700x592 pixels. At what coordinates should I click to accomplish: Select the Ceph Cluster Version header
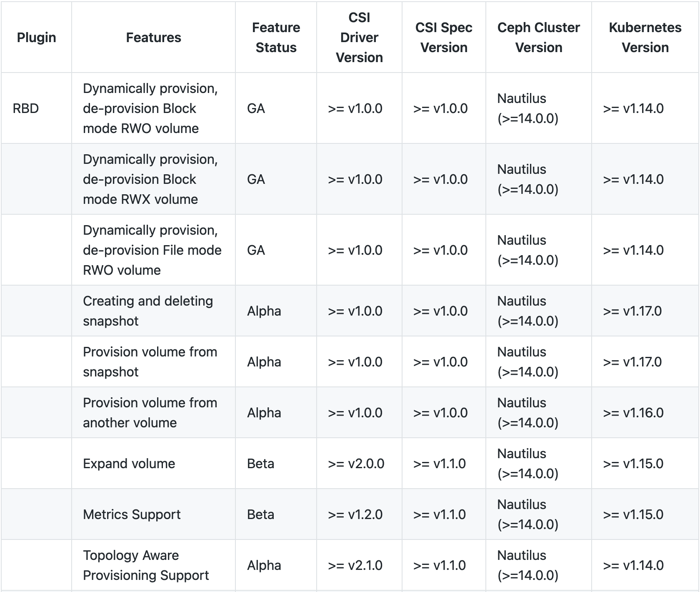538,38
